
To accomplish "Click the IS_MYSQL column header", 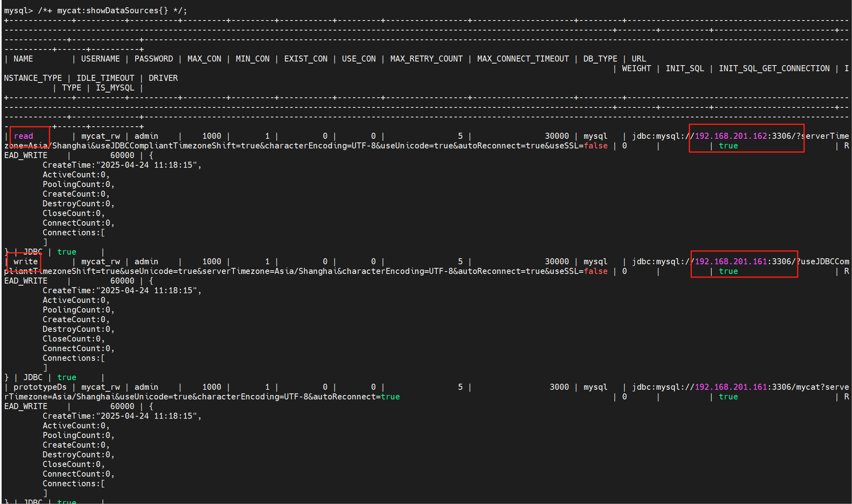I will point(115,88).
